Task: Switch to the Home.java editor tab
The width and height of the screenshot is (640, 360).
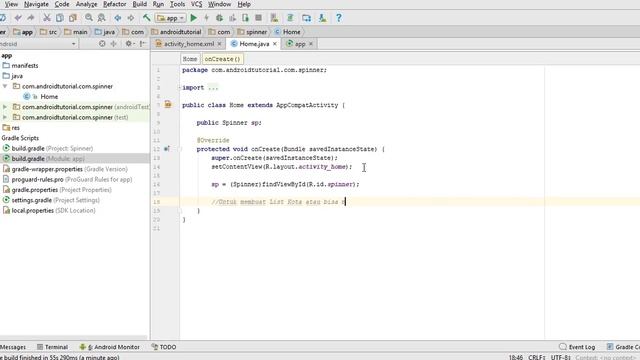Action: [x=254, y=44]
